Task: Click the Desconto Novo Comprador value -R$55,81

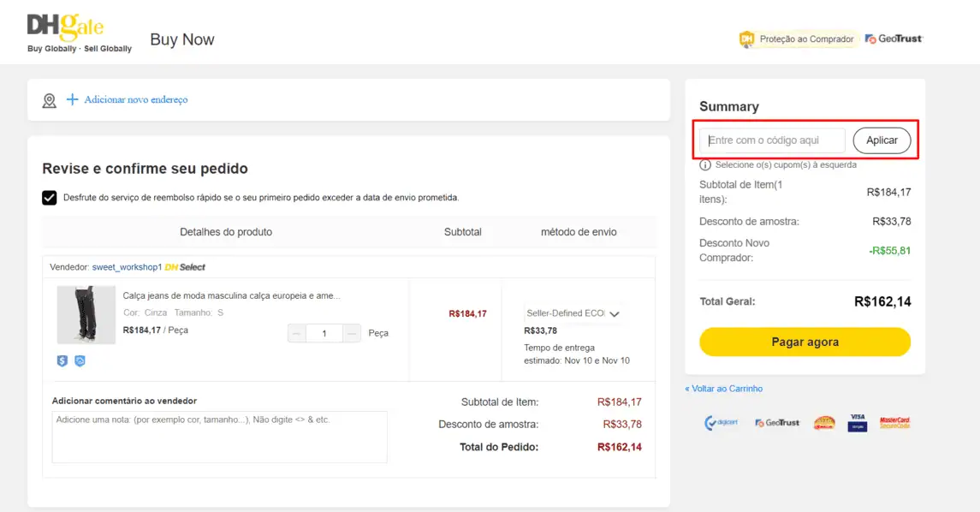Action: 889,251
